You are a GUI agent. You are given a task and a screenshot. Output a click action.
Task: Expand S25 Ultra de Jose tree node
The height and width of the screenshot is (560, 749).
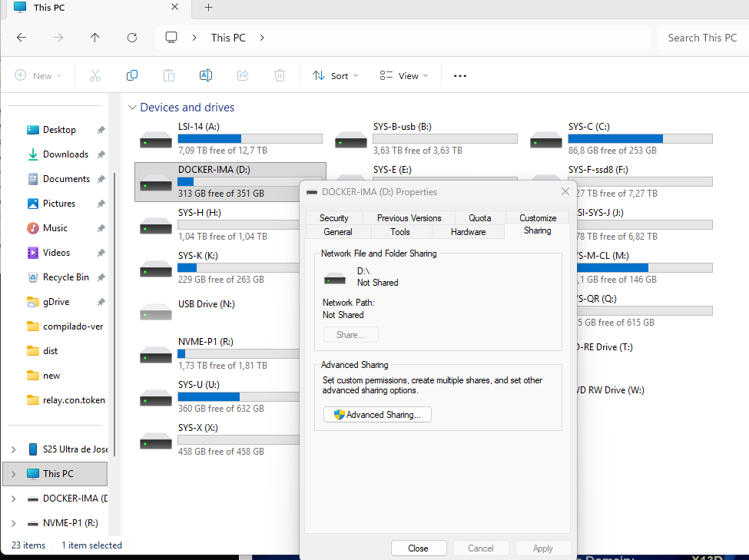(x=13, y=449)
